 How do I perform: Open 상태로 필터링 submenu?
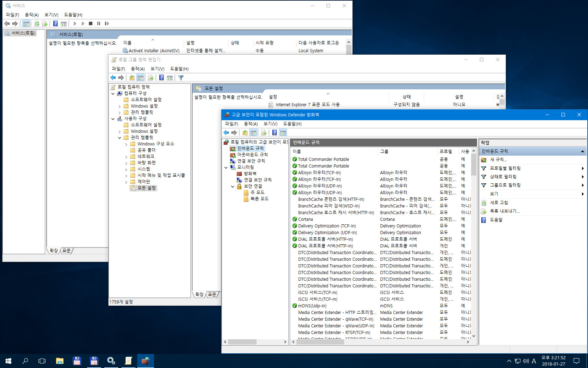(x=533, y=177)
